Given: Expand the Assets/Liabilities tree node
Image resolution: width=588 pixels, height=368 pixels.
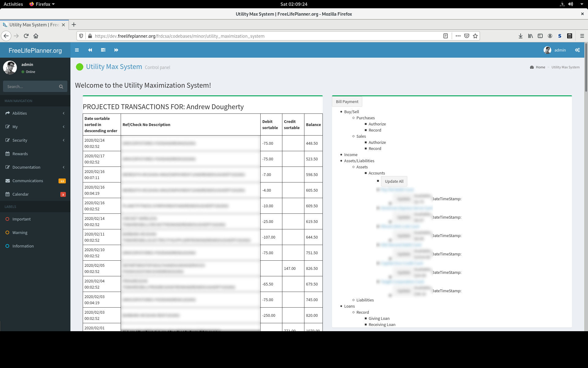Looking at the screenshot, I should pyautogui.click(x=358, y=160).
